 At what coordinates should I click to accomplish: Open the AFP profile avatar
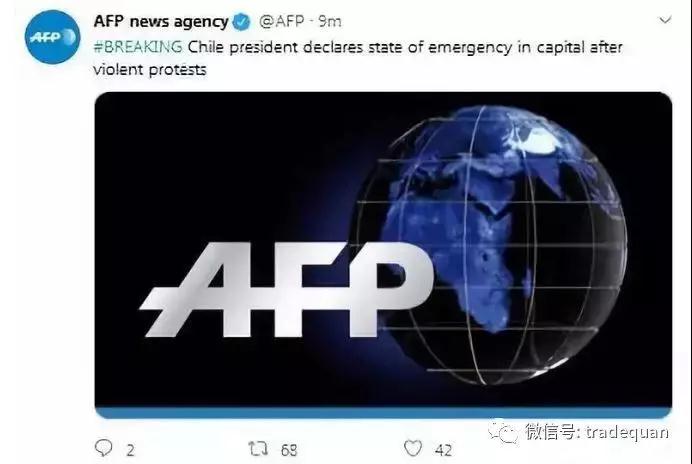53,37
